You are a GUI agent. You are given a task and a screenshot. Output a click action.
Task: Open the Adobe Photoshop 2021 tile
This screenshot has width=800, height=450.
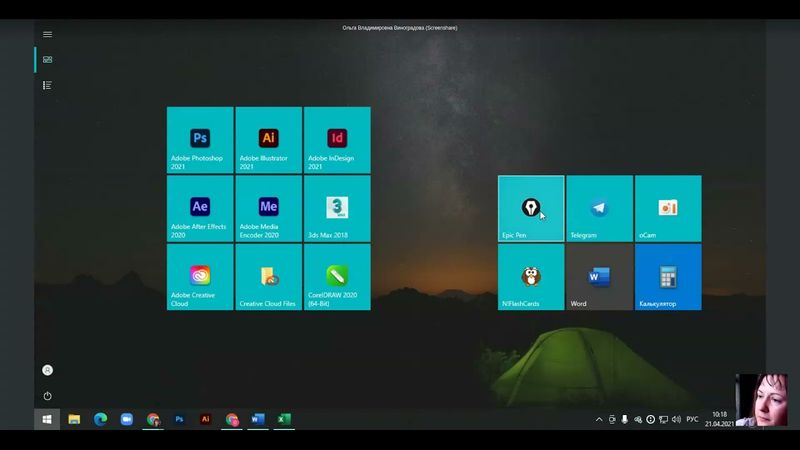tap(200, 140)
